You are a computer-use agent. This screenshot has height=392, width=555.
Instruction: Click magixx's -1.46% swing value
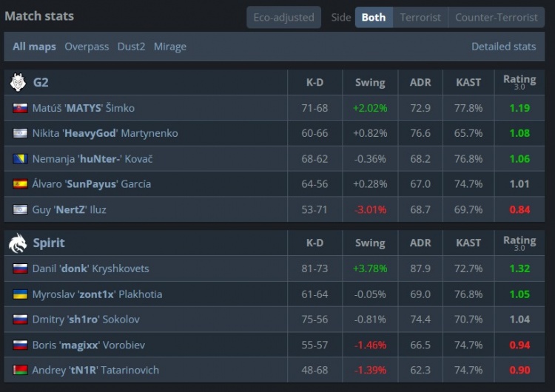click(370, 345)
